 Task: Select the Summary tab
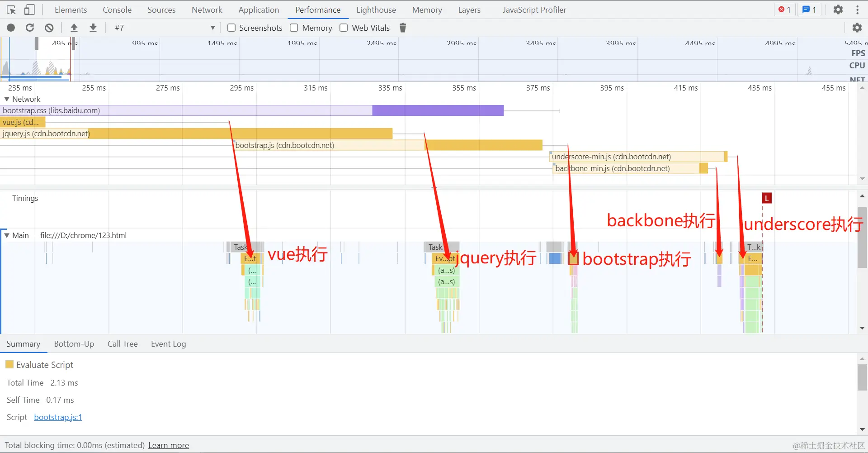[24, 344]
